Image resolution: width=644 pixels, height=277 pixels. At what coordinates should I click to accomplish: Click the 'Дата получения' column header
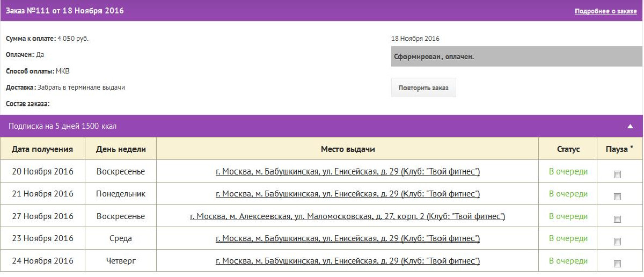(42, 149)
